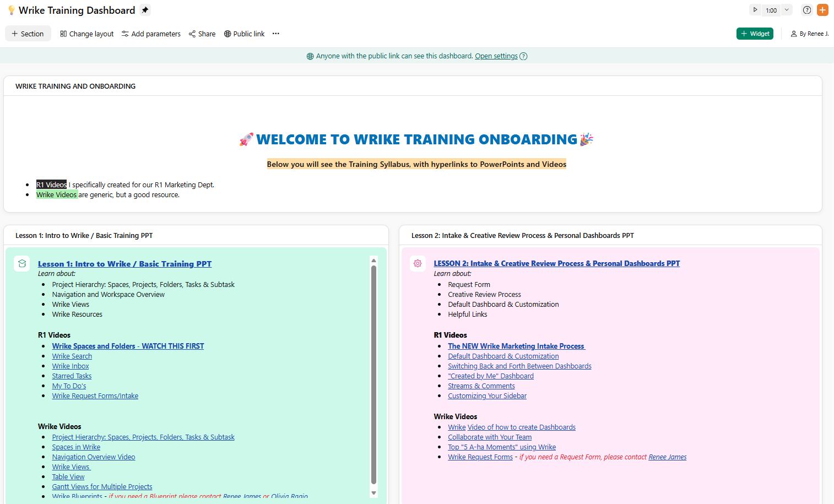Click the Wrike Training Dashboard title
The height and width of the screenshot is (504, 834).
point(77,10)
